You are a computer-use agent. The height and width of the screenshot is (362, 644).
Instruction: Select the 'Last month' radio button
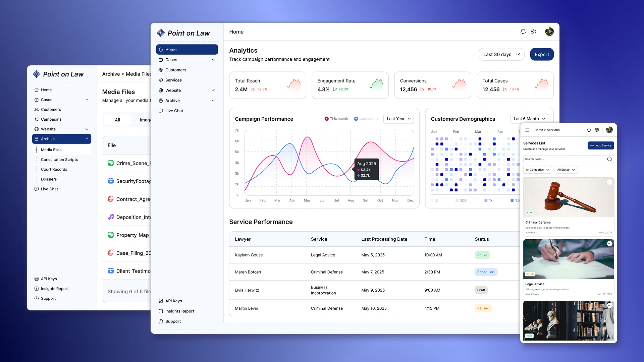pyautogui.click(x=357, y=119)
